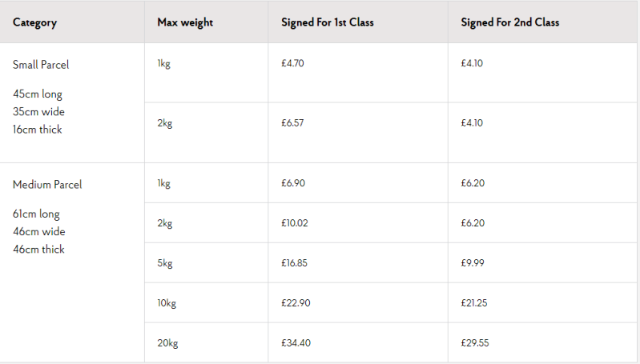Screen dimensions: 640x364
Task: Select the 16cm thick dimension text
Action: tap(37, 129)
